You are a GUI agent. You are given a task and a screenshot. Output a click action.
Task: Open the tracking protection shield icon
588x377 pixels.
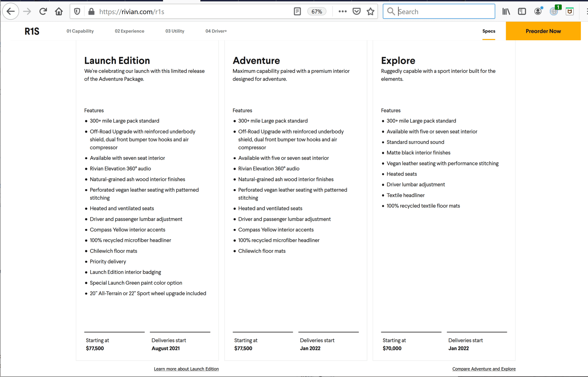pos(77,11)
